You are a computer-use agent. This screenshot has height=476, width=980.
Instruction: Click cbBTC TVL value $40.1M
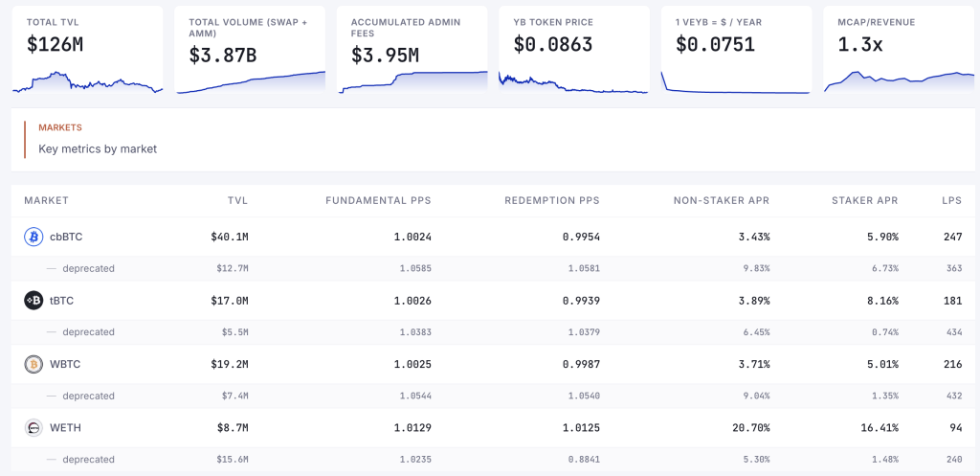click(x=230, y=238)
